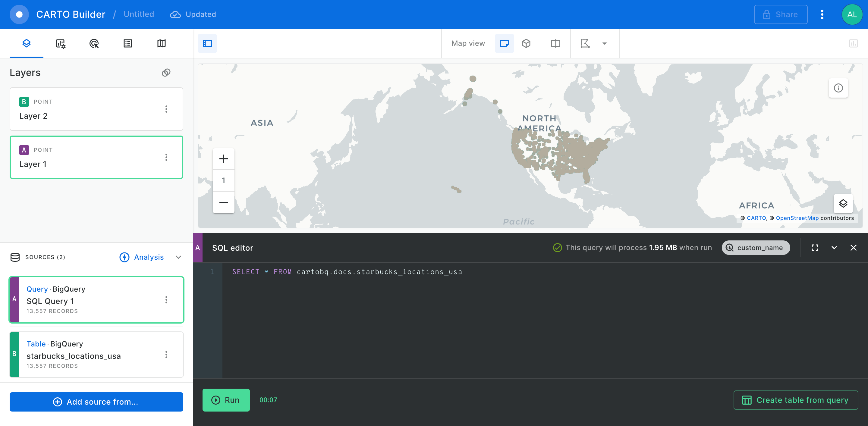This screenshot has width=868, height=426.
Task: Open the Legend tab icon
Action: (x=128, y=43)
